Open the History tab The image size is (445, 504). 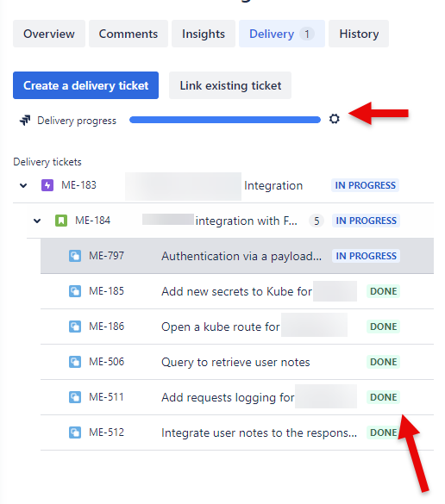click(x=359, y=34)
